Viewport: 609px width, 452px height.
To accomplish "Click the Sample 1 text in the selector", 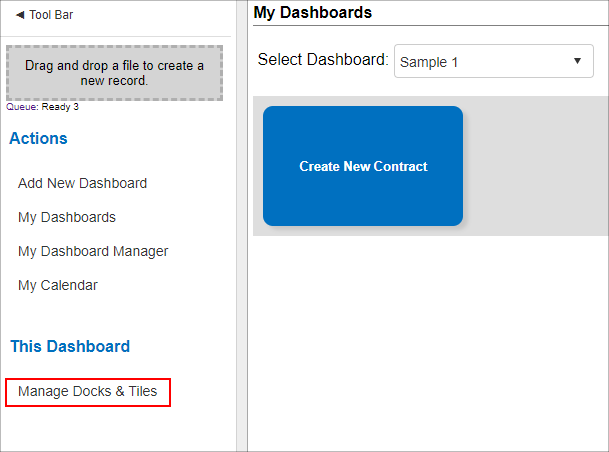I will click(429, 62).
